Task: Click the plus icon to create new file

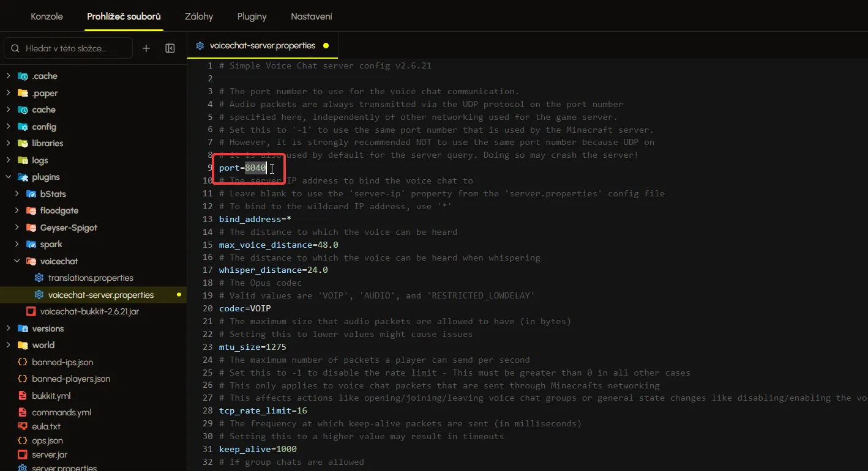Action: point(146,48)
